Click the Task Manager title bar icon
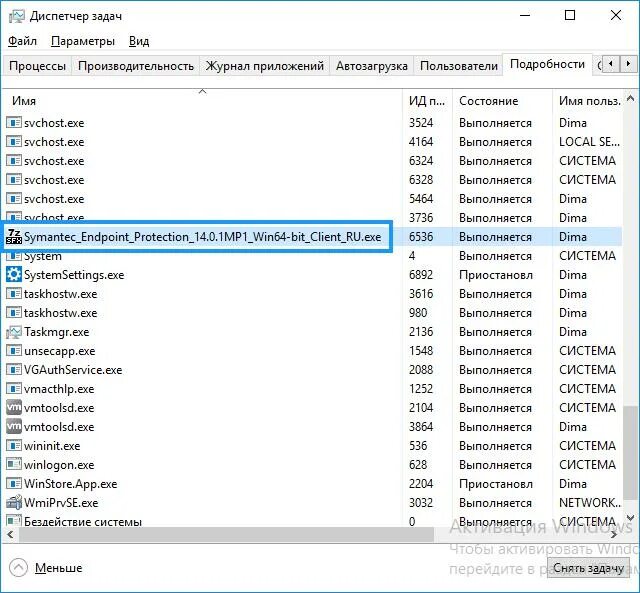The height and width of the screenshot is (593, 640). [x=16, y=16]
